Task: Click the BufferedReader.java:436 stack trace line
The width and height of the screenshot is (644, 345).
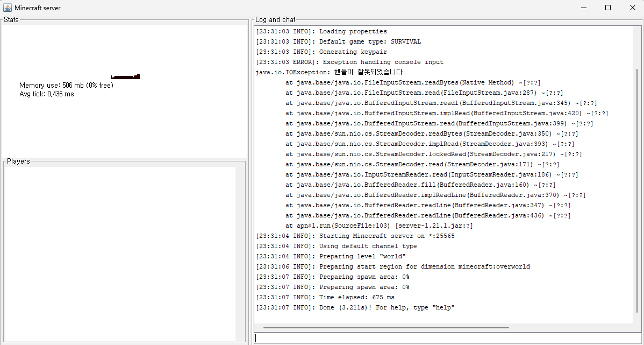Action: pos(428,215)
